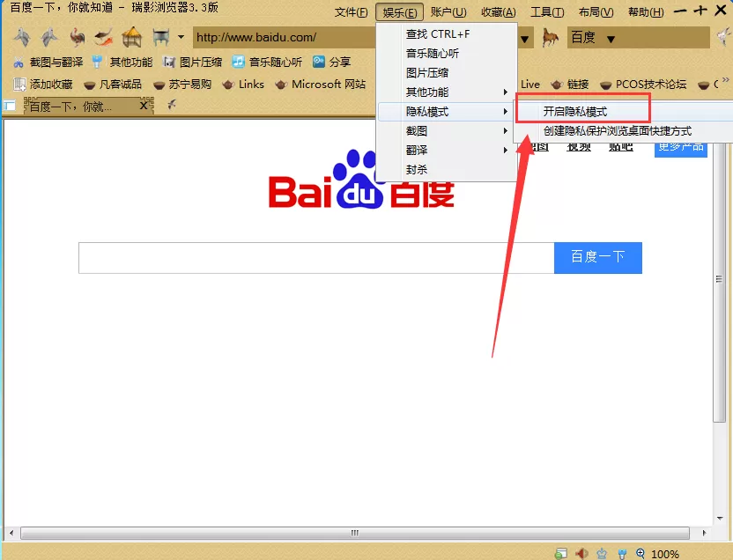The width and height of the screenshot is (733, 560).
Task: Expand 翻译 submenu in menu
Action: [447, 150]
